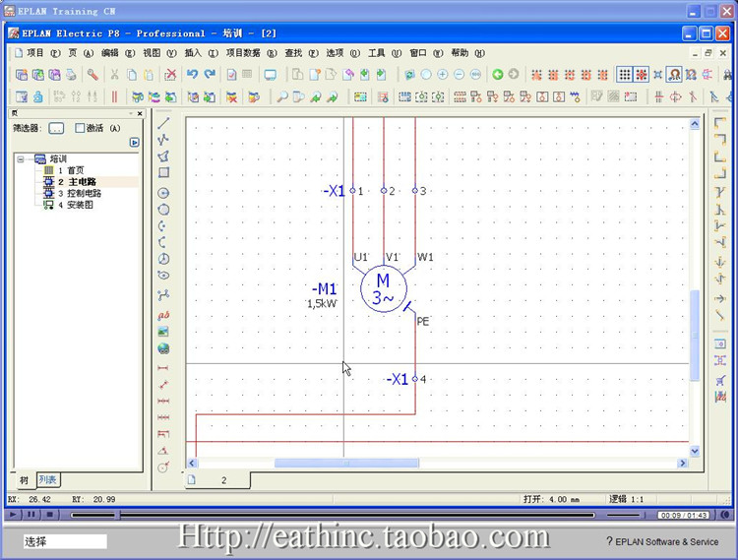
Task: Open the 编辑 (E) menu
Action: coord(118,53)
